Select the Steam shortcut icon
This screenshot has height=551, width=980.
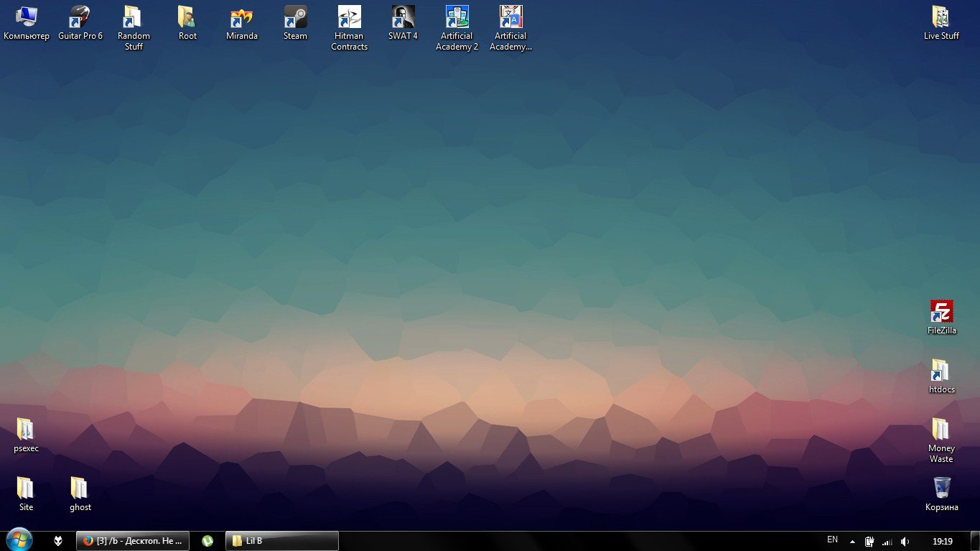295,23
